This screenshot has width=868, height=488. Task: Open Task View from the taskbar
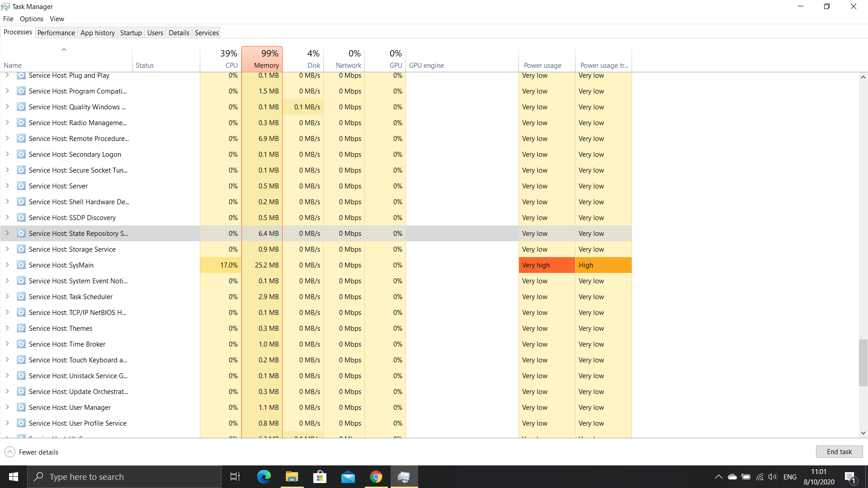point(235,477)
